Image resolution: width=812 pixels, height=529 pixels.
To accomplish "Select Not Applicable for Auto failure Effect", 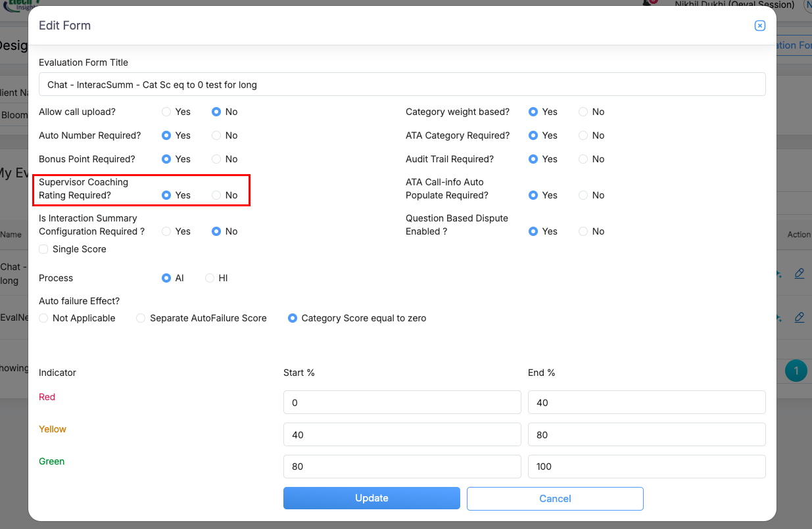I will pos(43,318).
